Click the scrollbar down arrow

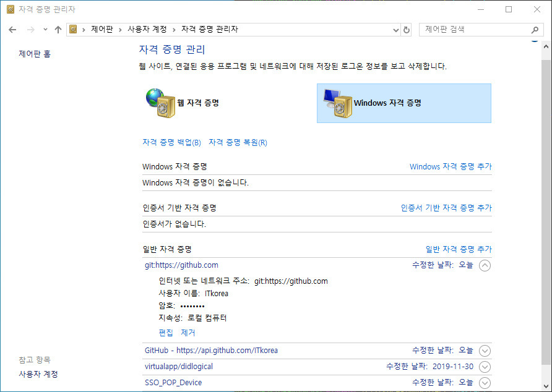pyautogui.click(x=546, y=386)
